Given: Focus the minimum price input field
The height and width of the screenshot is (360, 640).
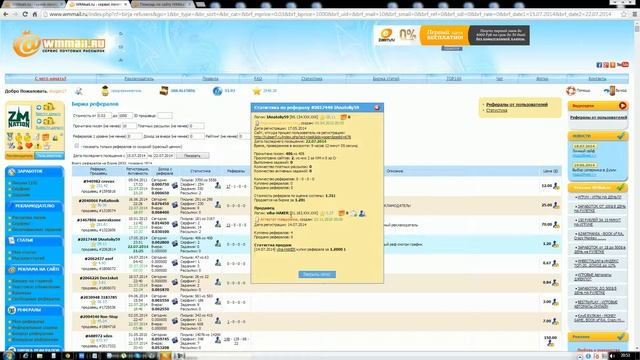Looking at the screenshot, I should [104, 116].
